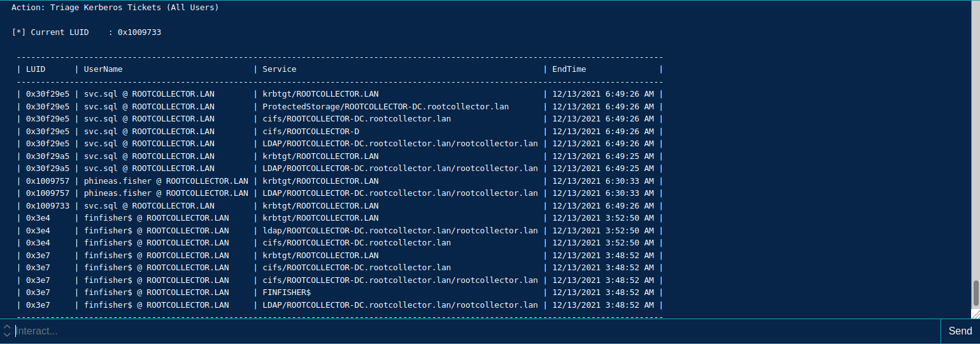Click the ProtectedStorage/ROOTCOLLECTOR-DC service entry
The image size is (980, 344).
[x=385, y=106]
